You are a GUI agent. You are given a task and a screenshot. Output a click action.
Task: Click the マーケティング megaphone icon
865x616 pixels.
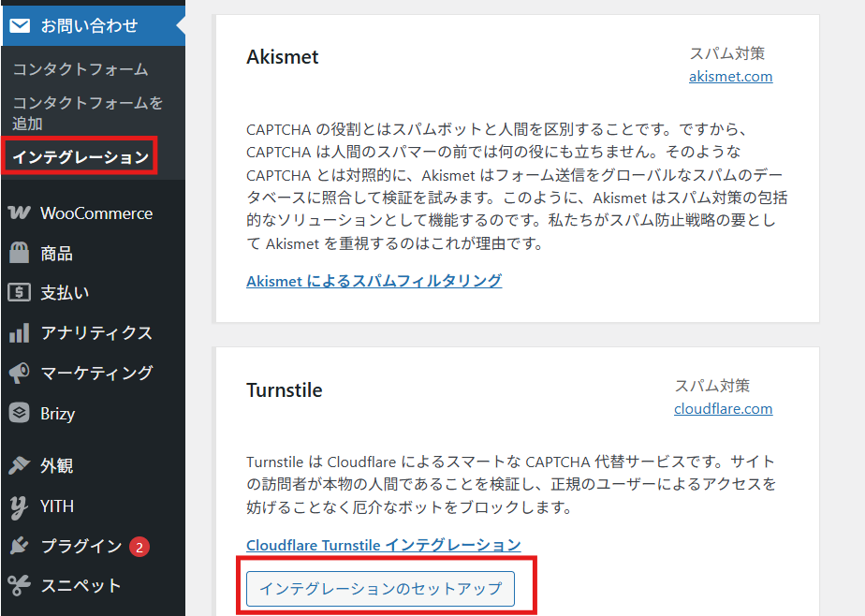pos(19,374)
